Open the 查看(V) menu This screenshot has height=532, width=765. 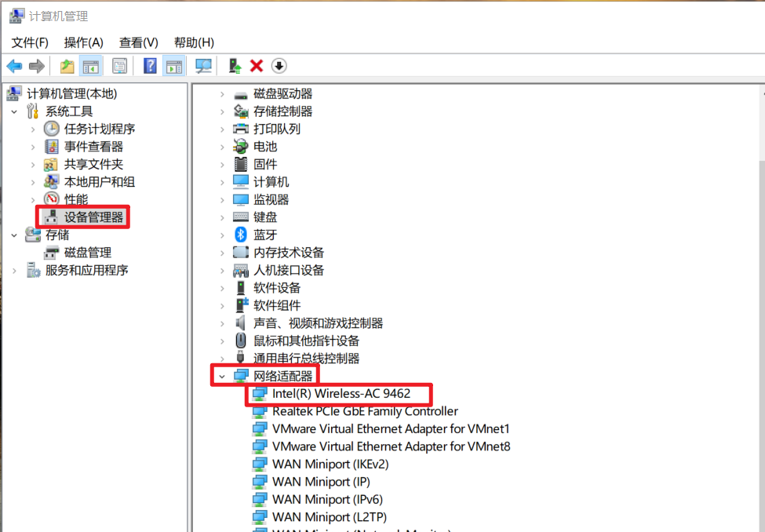pos(139,42)
